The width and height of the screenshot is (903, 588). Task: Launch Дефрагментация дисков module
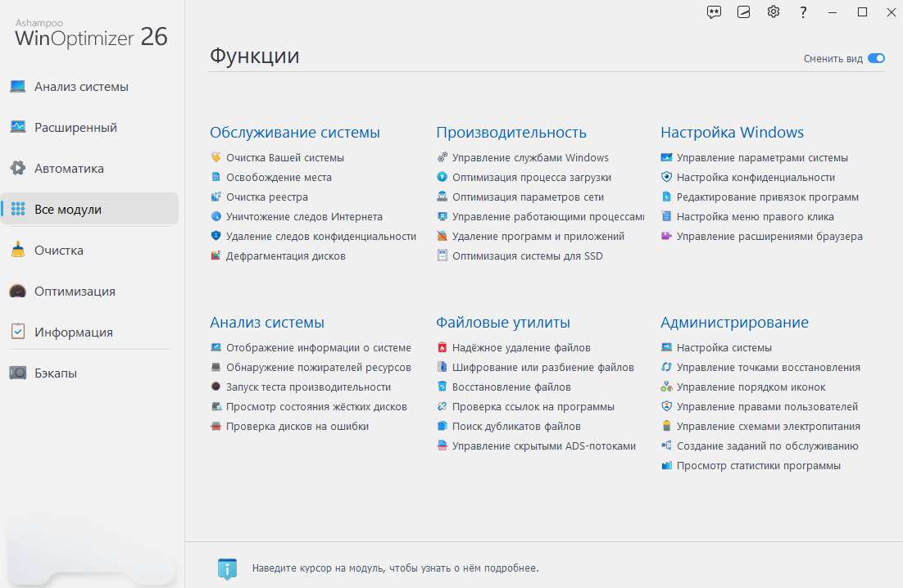286,256
